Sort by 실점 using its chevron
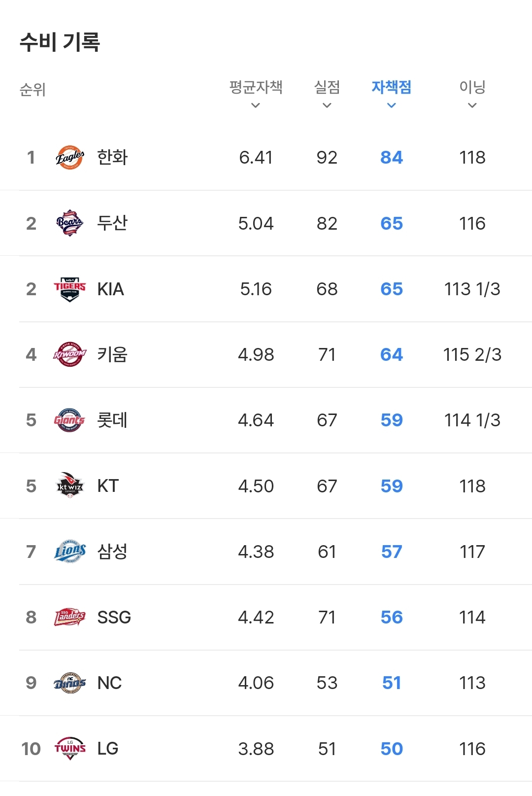Viewport: 532px width, 796px height. (x=327, y=105)
